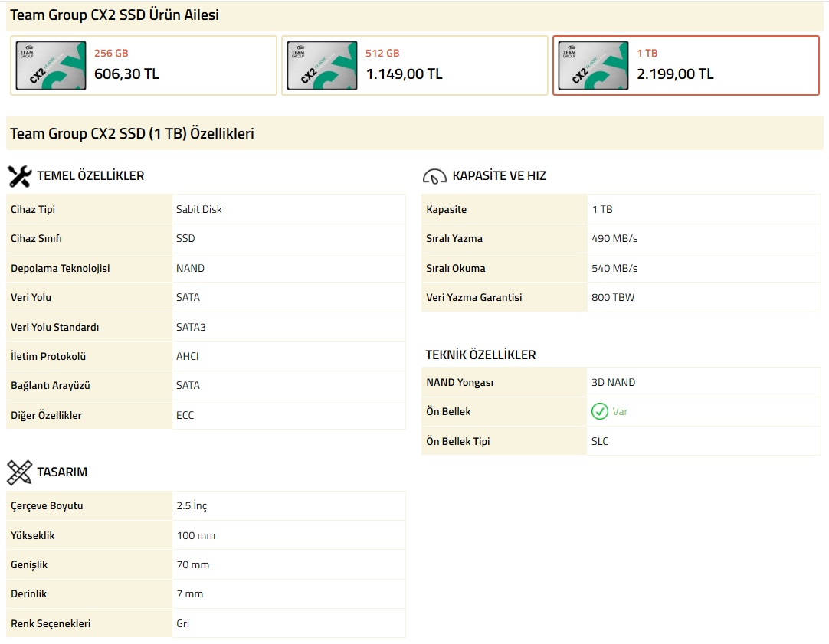829x644 pixels.
Task: Click the Veri Yazma Garantisi label
Action: (x=473, y=297)
